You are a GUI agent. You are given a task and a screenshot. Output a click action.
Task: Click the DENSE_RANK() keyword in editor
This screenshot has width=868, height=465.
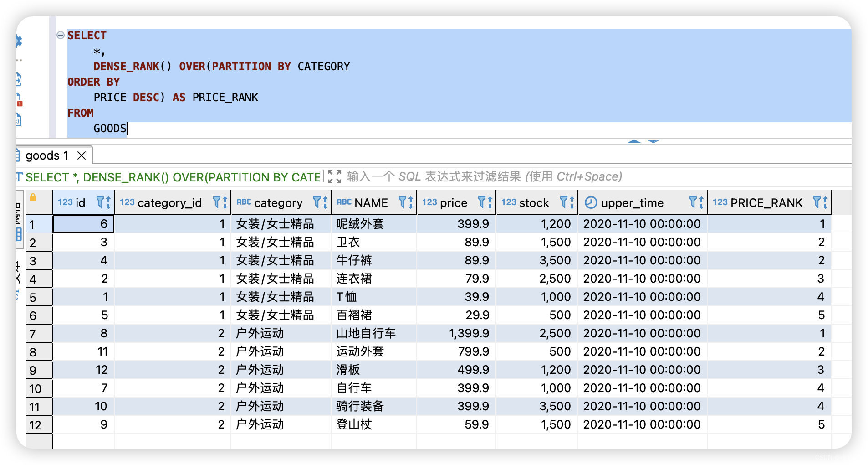click(x=133, y=67)
